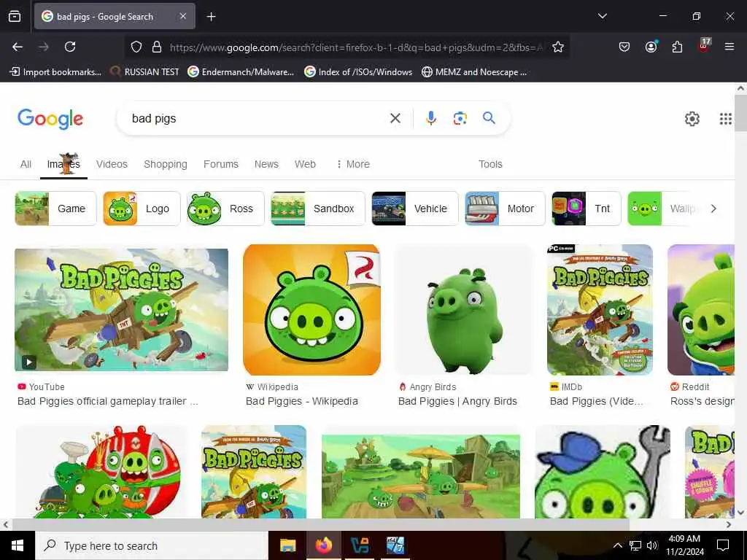Open the Firefox hamburger menu
The width and height of the screenshot is (747, 560).
point(729,47)
